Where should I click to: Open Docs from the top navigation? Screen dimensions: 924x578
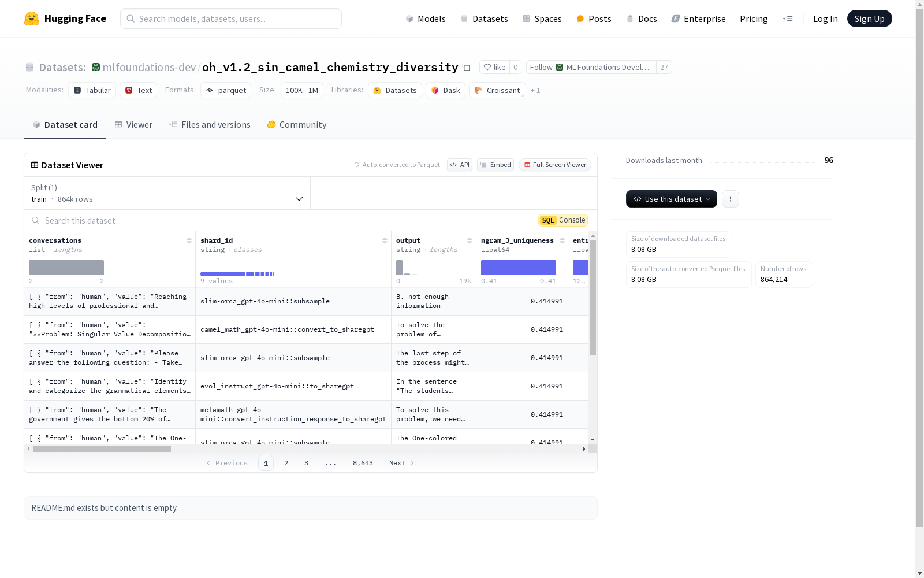[x=642, y=18]
